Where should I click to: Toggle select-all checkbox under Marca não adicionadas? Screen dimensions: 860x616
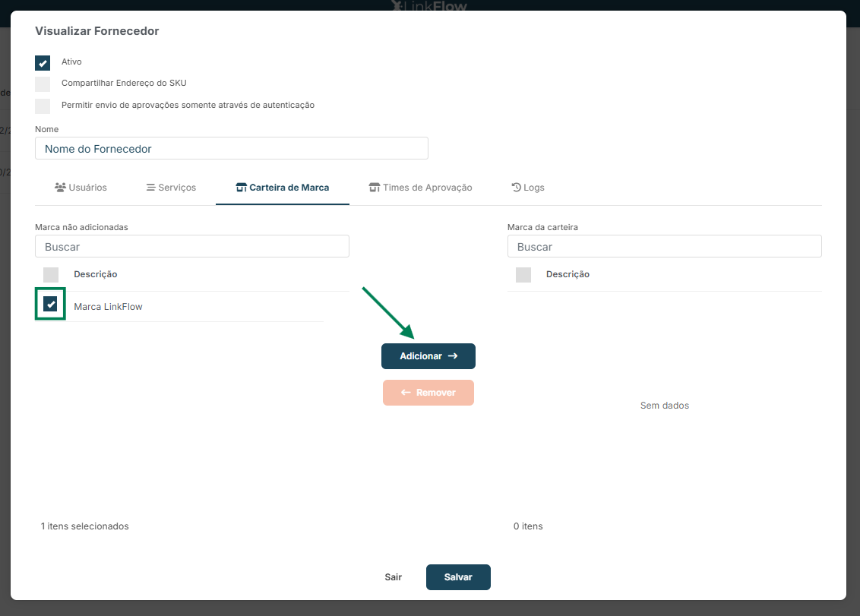point(51,274)
